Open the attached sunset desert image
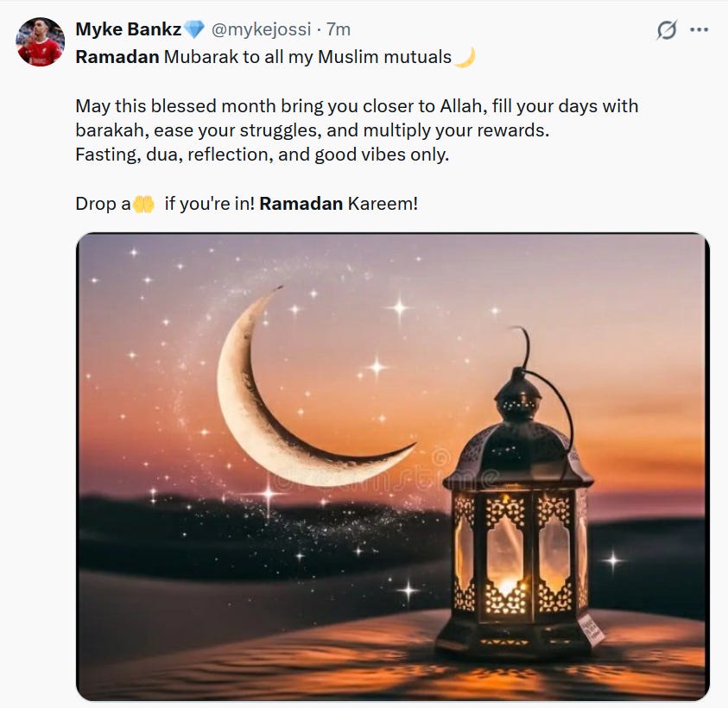Viewport: 728px width, 708px height. pyautogui.click(x=392, y=466)
